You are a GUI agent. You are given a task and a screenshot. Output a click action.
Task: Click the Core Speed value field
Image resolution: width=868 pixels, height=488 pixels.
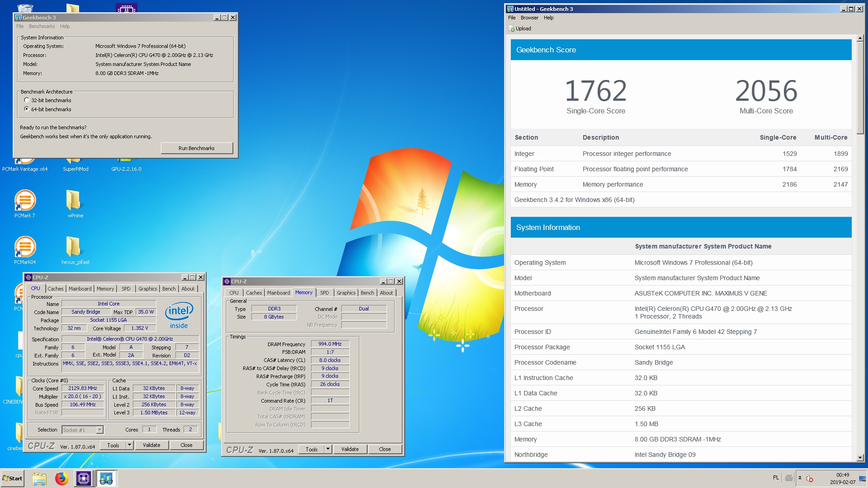pyautogui.click(x=83, y=388)
